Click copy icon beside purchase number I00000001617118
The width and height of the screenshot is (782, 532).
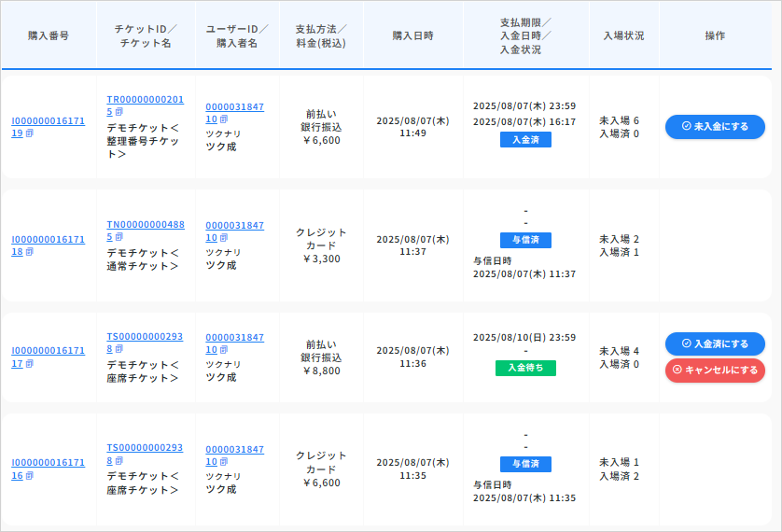tap(30, 252)
